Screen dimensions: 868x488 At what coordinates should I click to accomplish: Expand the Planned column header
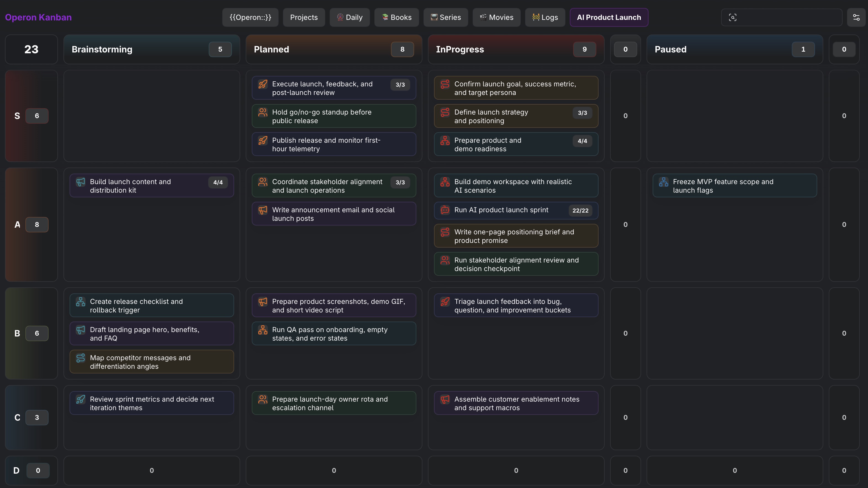(334, 49)
